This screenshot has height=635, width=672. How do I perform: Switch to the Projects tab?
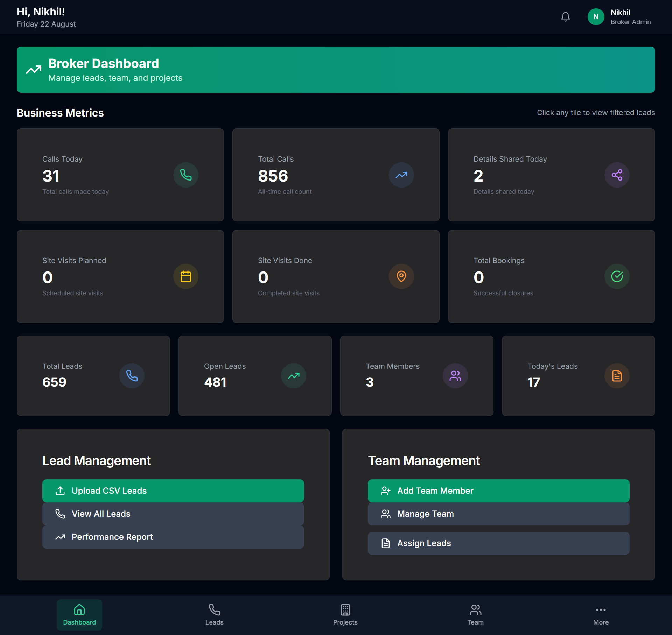[x=345, y=615]
